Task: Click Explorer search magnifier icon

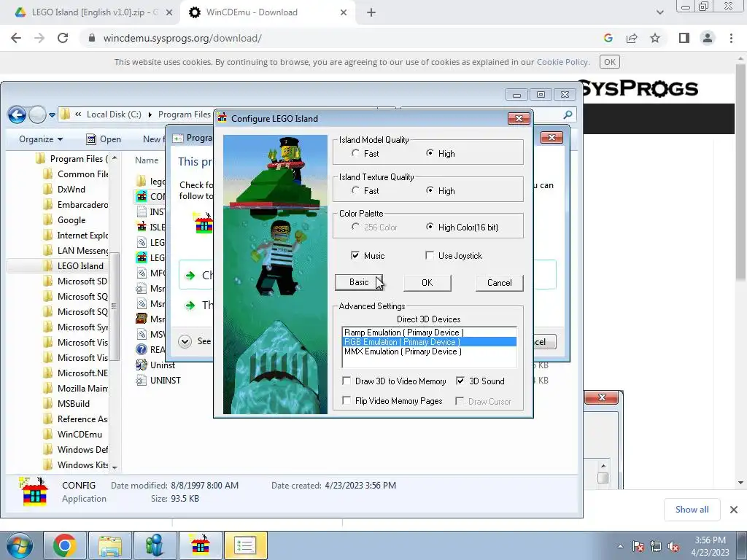Action: point(568,114)
